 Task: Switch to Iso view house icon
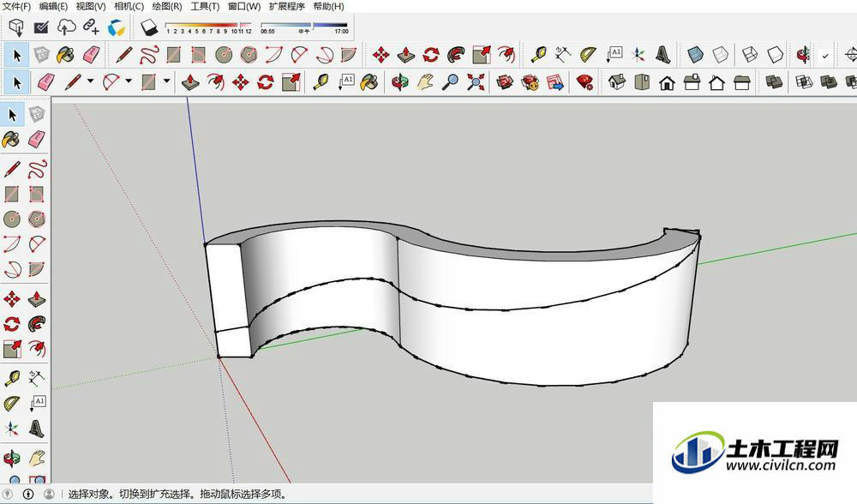(x=616, y=82)
